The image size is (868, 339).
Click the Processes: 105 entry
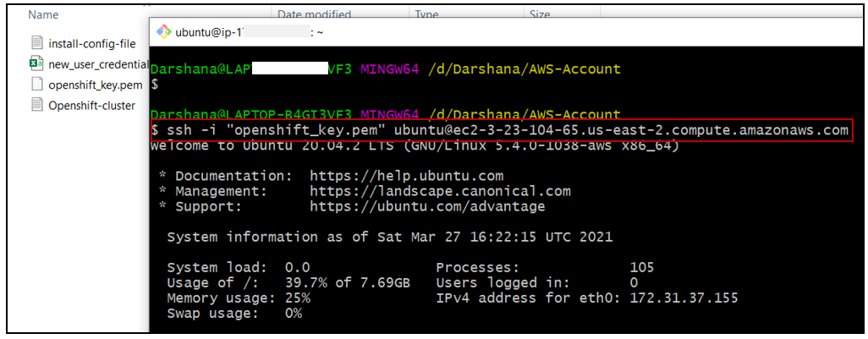[545, 268]
